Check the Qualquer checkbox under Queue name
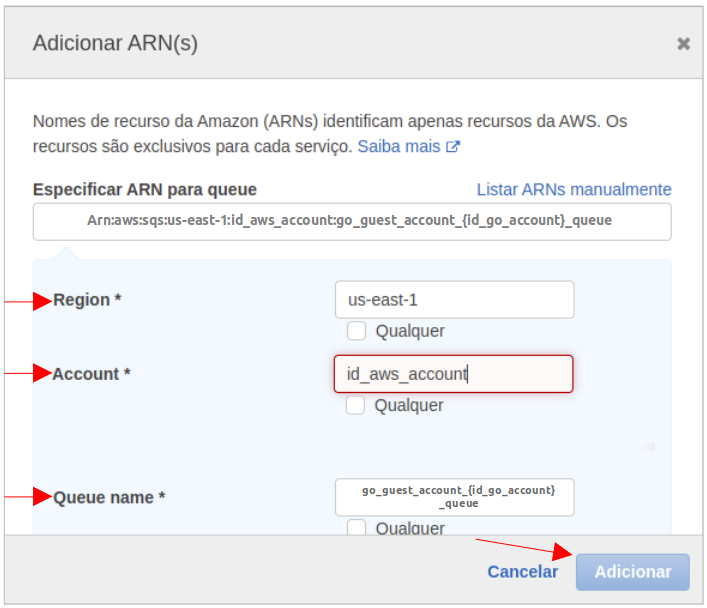 (356, 528)
